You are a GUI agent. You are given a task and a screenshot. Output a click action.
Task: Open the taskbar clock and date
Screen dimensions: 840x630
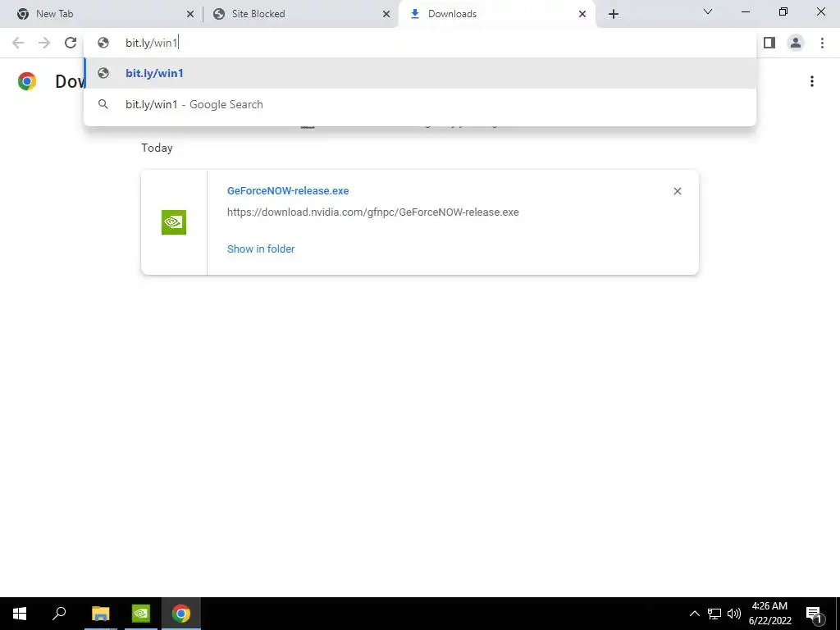pos(769,614)
